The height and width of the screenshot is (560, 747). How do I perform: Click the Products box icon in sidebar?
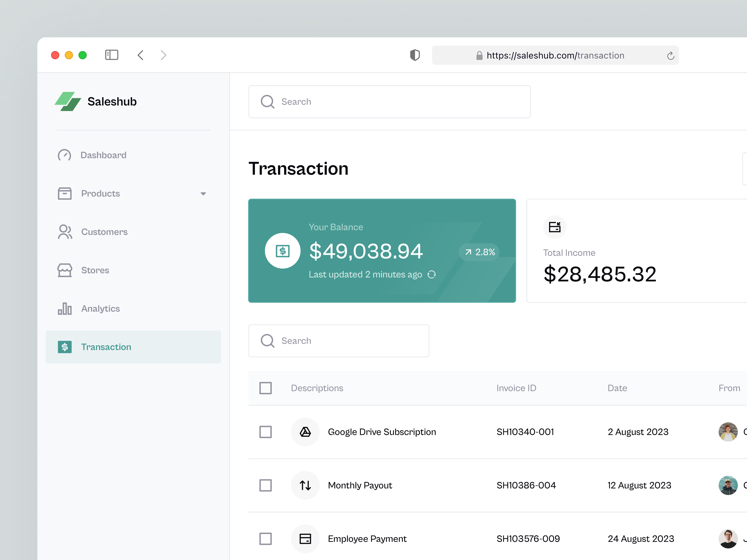[64, 193]
